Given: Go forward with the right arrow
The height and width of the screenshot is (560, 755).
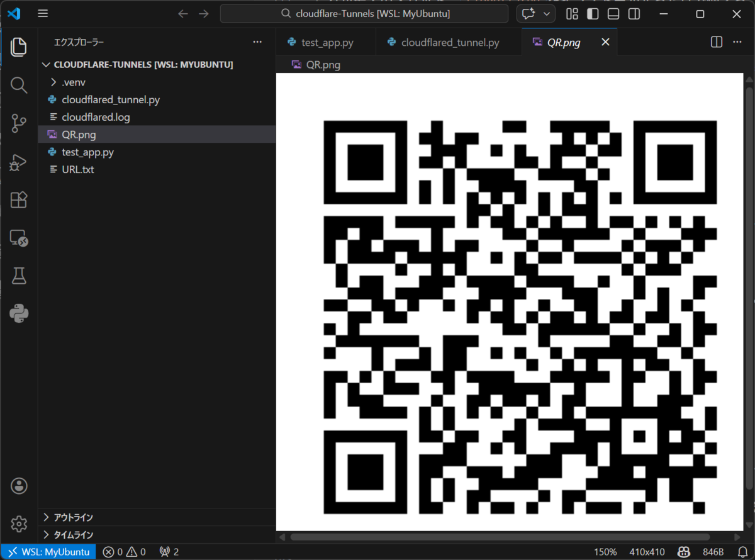Looking at the screenshot, I should (x=204, y=14).
